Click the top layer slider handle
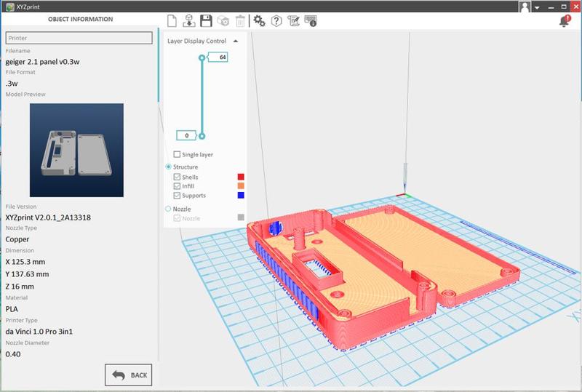 click(x=202, y=57)
